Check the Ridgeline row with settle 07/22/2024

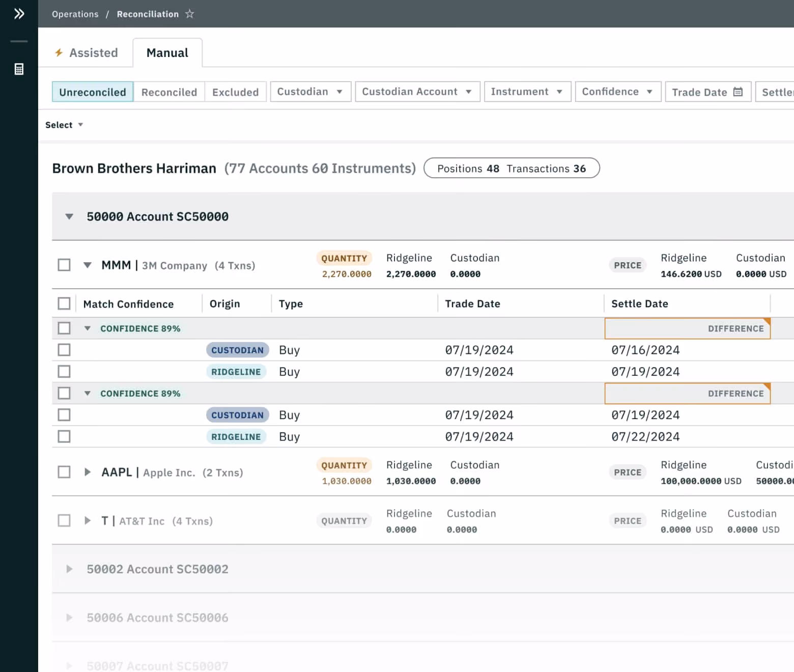coord(64,436)
